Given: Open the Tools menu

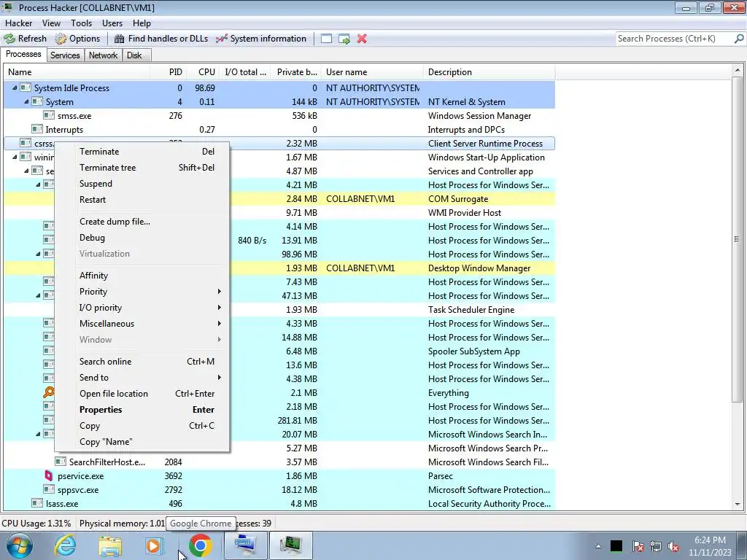Looking at the screenshot, I should click(x=81, y=23).
